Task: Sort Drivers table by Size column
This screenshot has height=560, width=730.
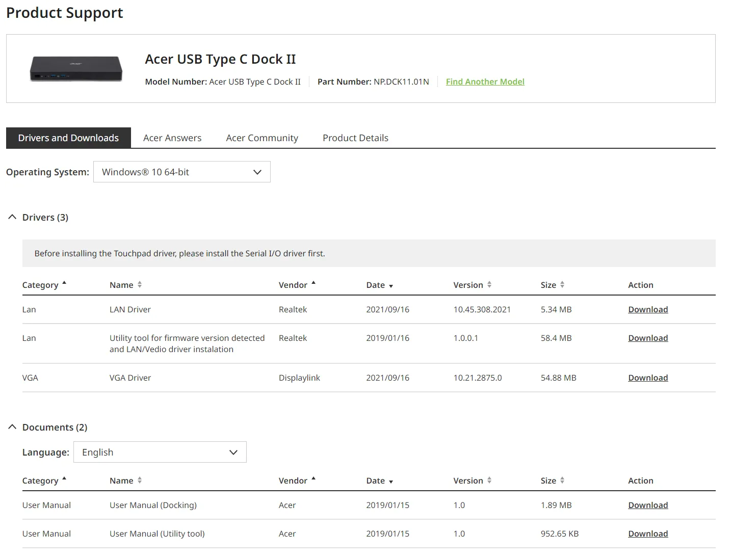Action: [x=553, y=285]
